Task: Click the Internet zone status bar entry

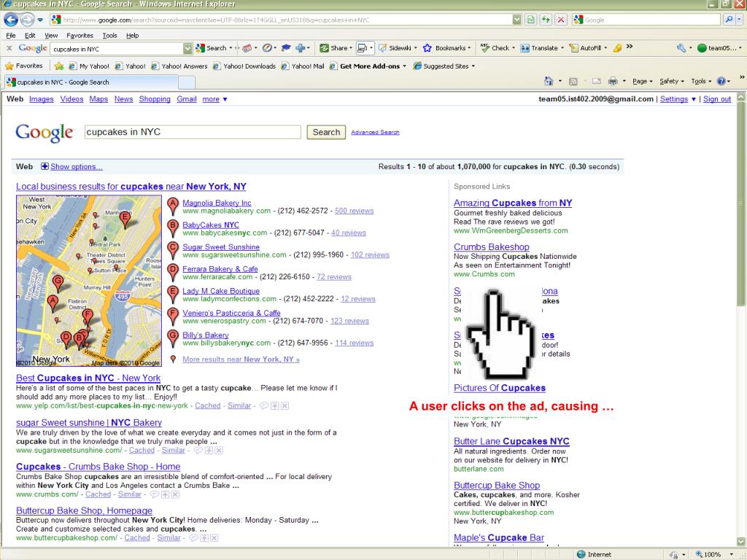Action: point(594,554)
